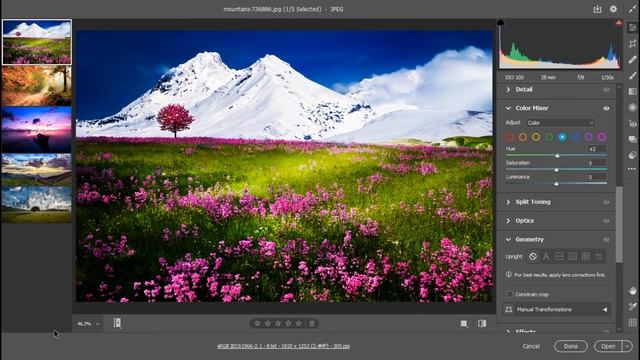Viewport: 640px width, 360px height.
Task: Enable the Constrain crop checkbox
Action: pyautogui.click(x=510, y=294)
